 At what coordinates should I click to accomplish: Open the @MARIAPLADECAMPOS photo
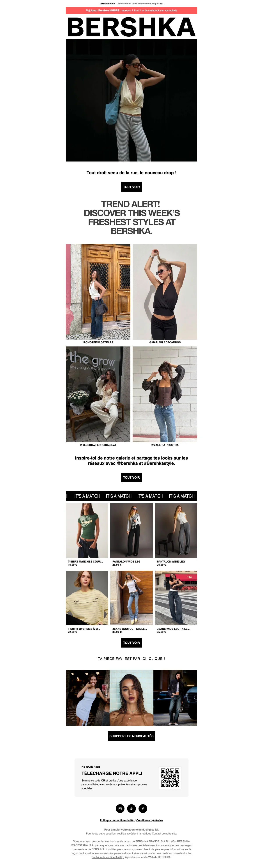[x=165, y=291]
